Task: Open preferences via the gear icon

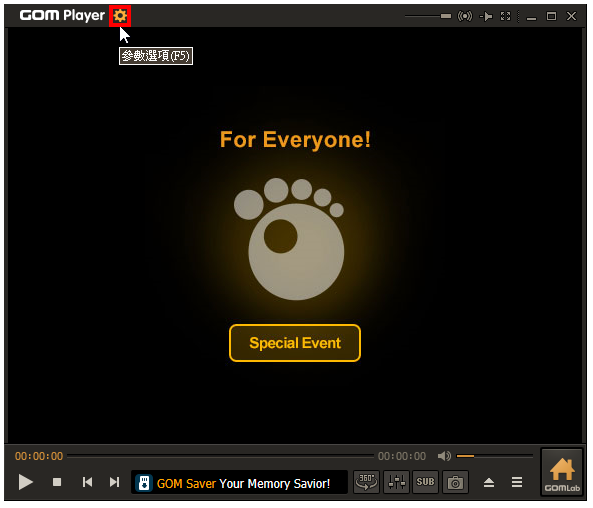Action: (120, 16)
